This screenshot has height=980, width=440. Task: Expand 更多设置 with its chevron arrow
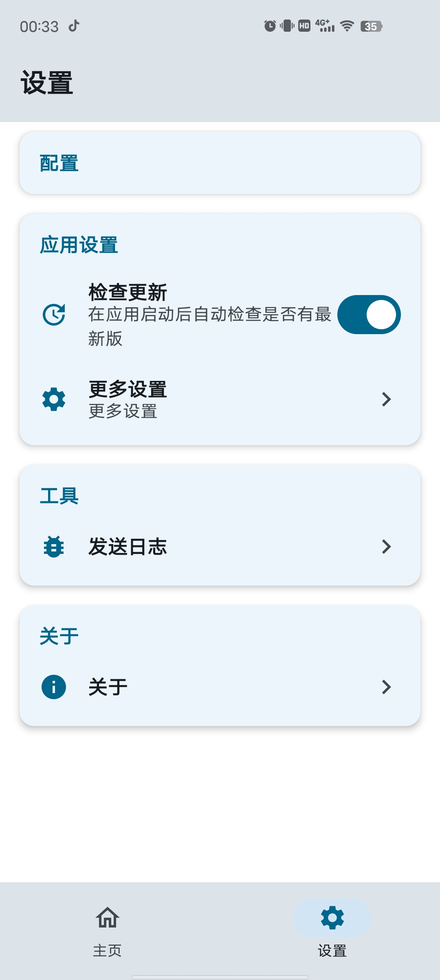coord(386,399)
